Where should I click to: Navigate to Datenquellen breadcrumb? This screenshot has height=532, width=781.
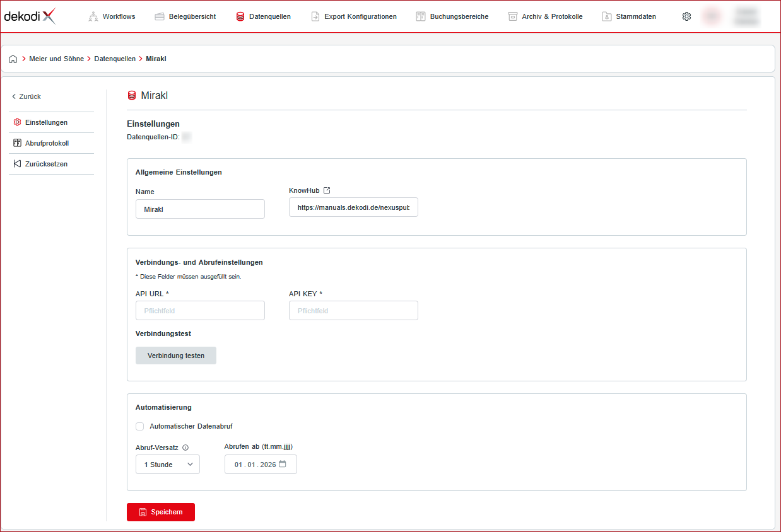coord(115,59)
